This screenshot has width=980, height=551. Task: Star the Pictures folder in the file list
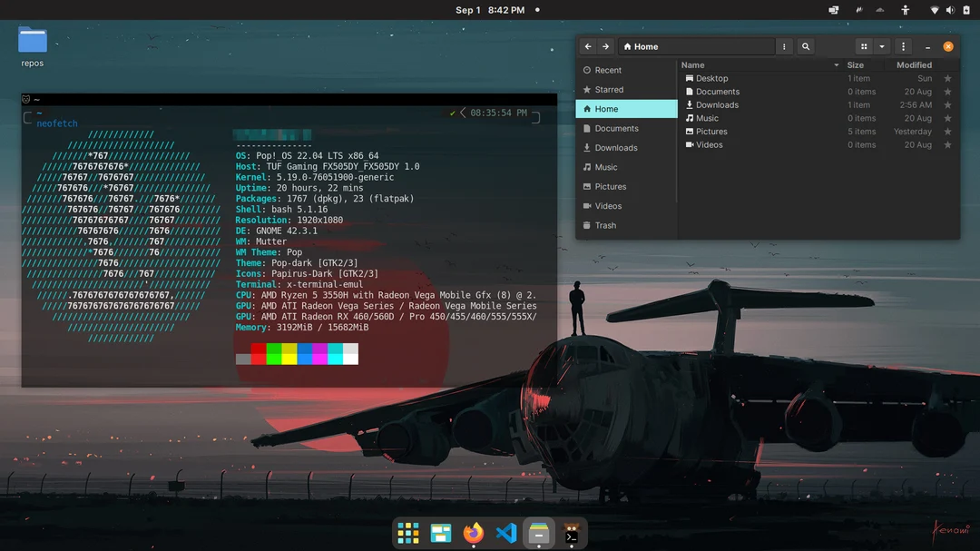pyautogui.click(x=948, y=131)
